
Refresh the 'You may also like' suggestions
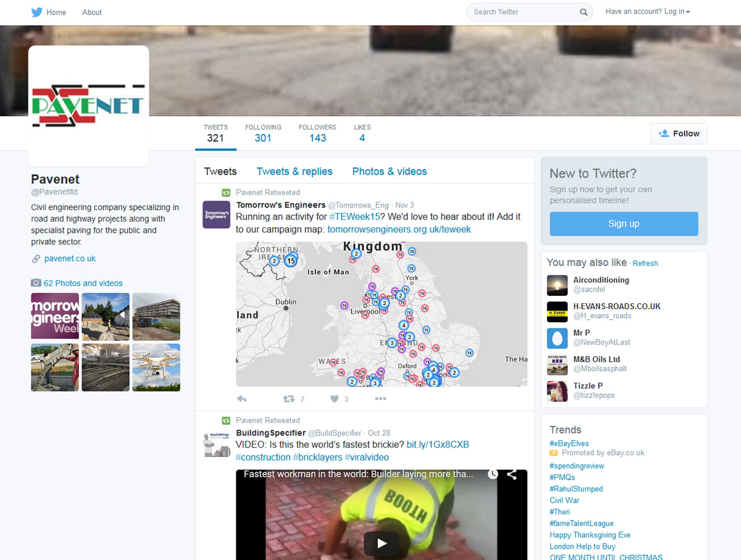(x=645, y=264)
